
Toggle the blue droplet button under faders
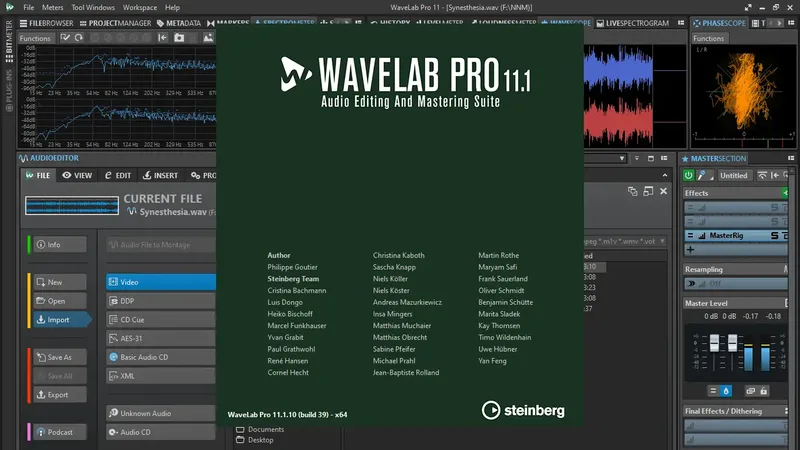click(726, 391)
